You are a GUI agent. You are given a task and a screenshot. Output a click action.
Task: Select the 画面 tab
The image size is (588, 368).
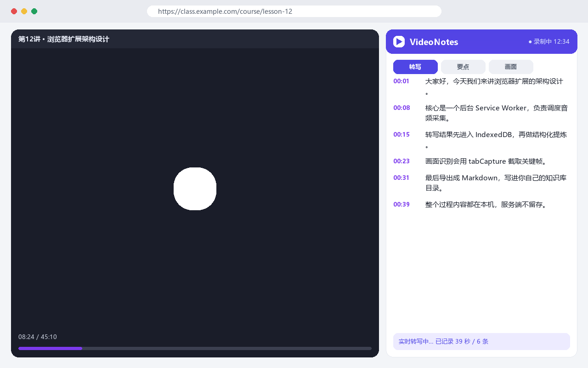click(511, 67)
